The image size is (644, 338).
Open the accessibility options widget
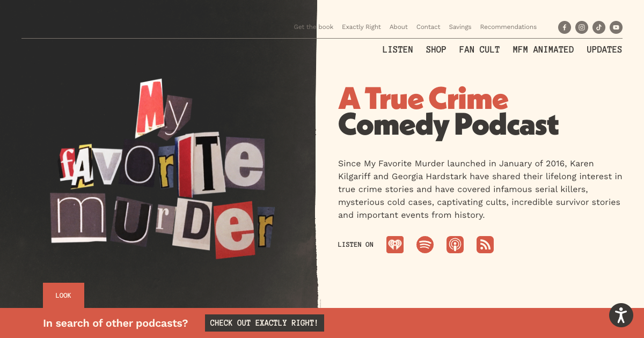[621, 315]
